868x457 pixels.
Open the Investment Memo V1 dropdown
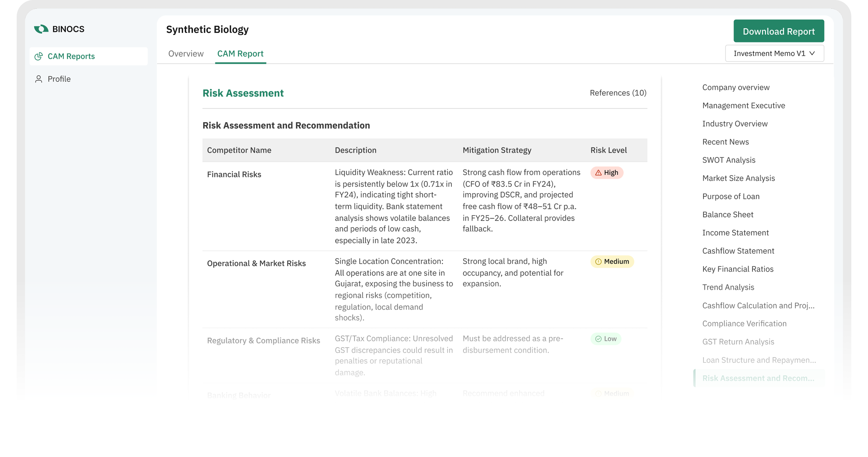(x=774, y=53)
